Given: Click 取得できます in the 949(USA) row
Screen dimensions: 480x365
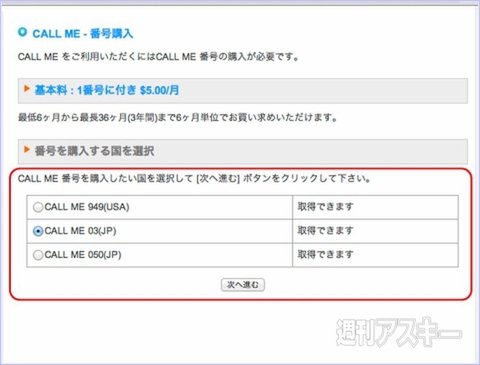Looking at the screenshot, I should click(325, 207).
